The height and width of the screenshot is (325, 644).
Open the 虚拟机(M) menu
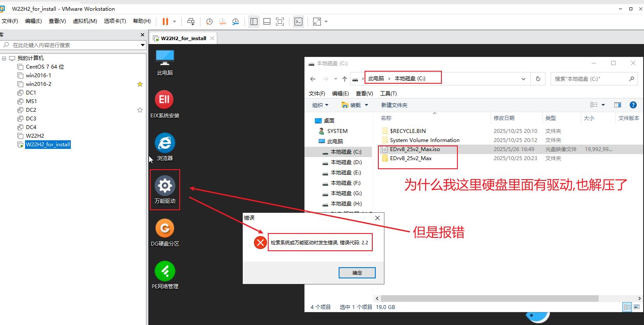coord(85,21)
